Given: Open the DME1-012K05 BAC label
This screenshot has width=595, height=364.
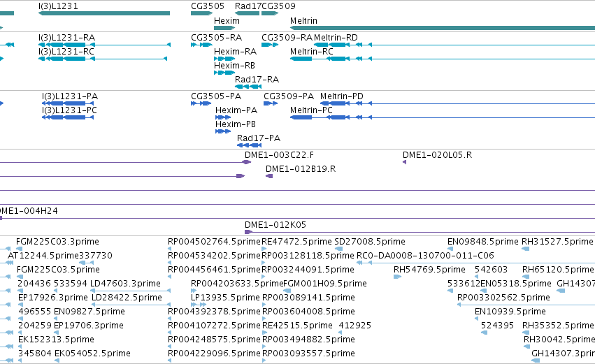Looking at the screenshot, I should coord(275,225).
